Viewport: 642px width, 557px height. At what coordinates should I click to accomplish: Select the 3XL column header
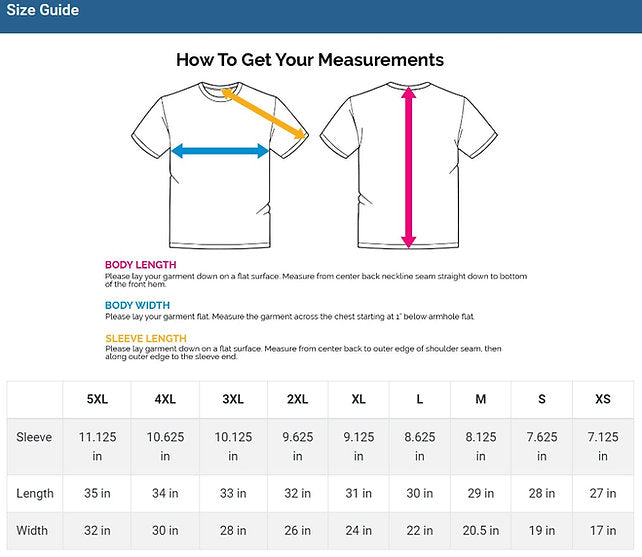pos(233,399)
